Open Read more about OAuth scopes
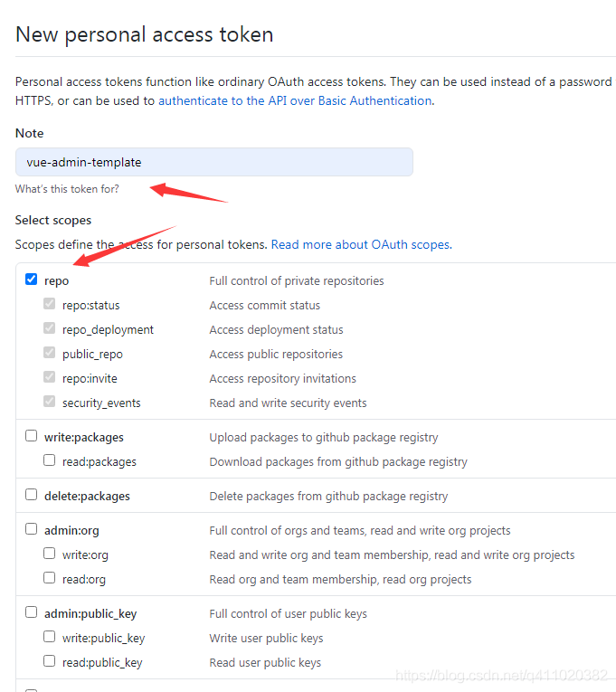This screenshot has height=692, width=616. coord(361,244)
